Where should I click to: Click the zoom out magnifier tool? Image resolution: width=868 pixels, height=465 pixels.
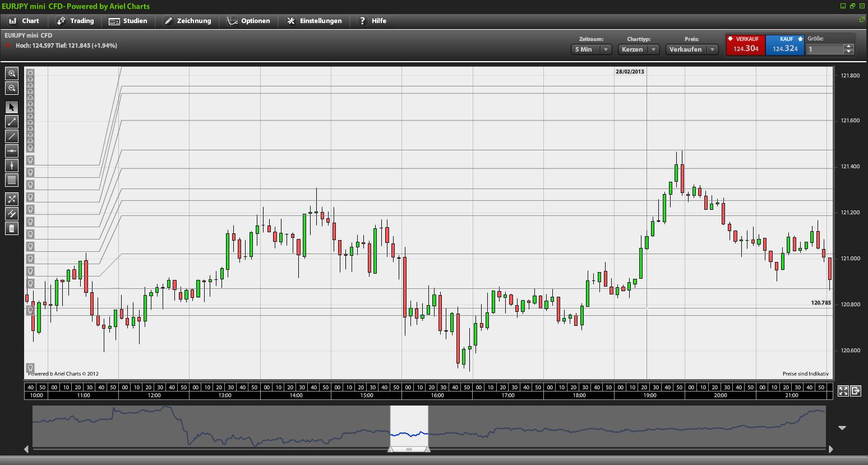pyautogui.click(x=12, y=88)
